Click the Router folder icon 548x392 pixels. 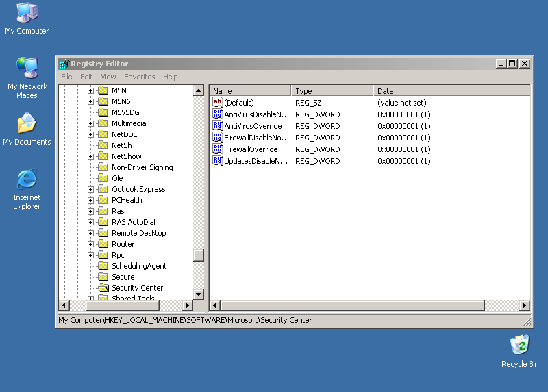point(103,244)
